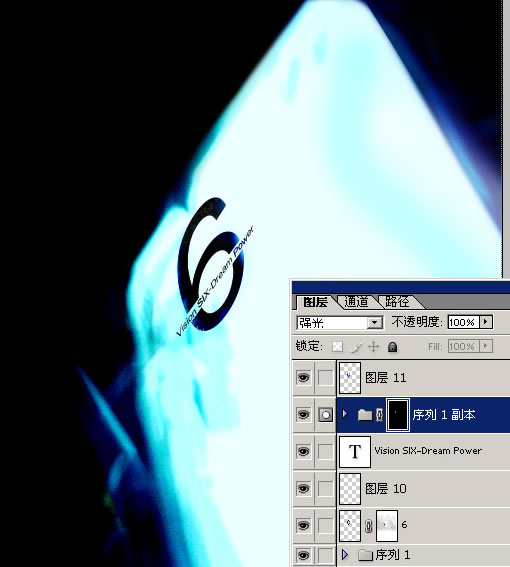Toggle link box for layer 6

(326, 525)
